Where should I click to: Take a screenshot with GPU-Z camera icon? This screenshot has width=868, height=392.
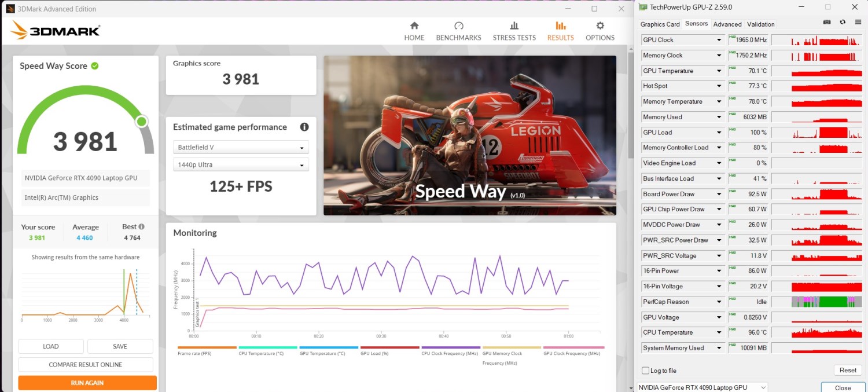pos(827,22)
